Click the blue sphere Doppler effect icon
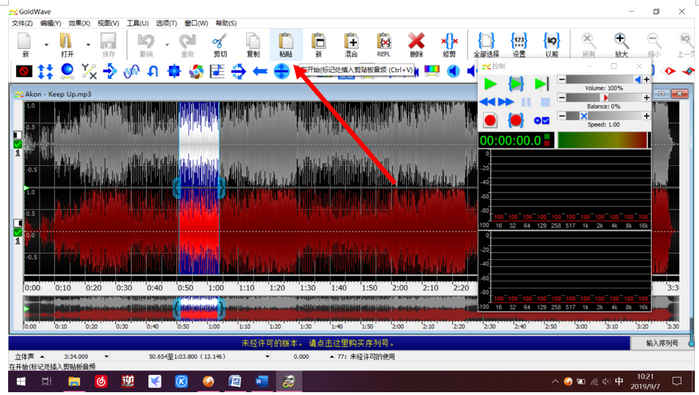The height and width of the screenshot is (395, 699). click(x=67, y=71)
